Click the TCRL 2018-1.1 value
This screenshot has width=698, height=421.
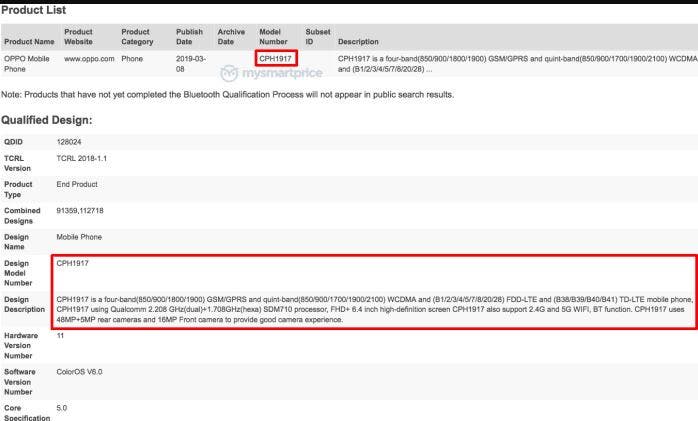pyautogui.click(x=81, y=158)
